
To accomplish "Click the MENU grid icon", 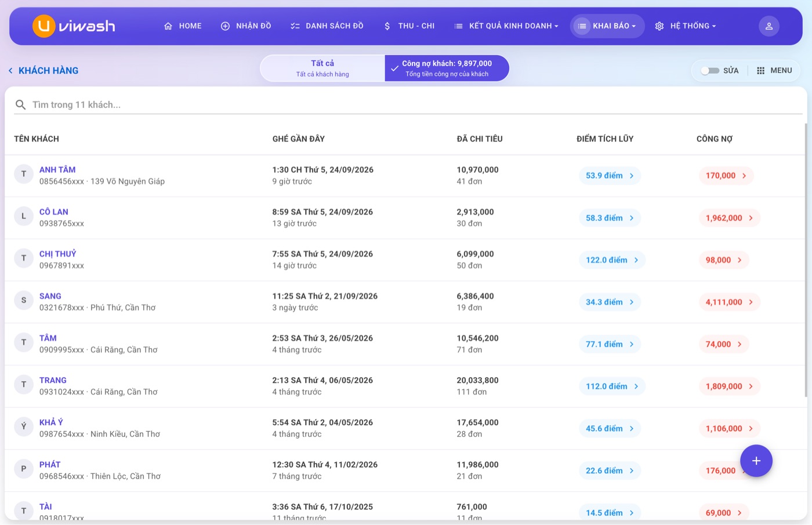I will pos(760,71).
